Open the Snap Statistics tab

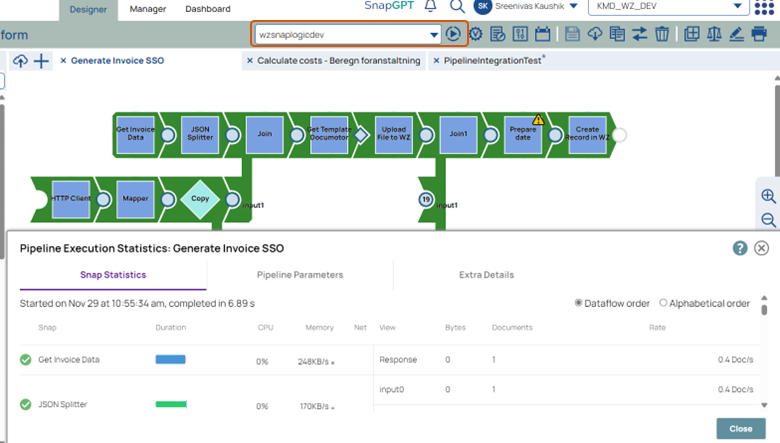point(113,275)
